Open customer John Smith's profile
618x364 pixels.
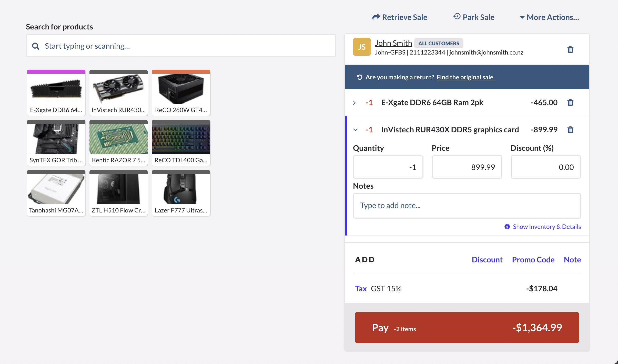click(x=393, y=43)
